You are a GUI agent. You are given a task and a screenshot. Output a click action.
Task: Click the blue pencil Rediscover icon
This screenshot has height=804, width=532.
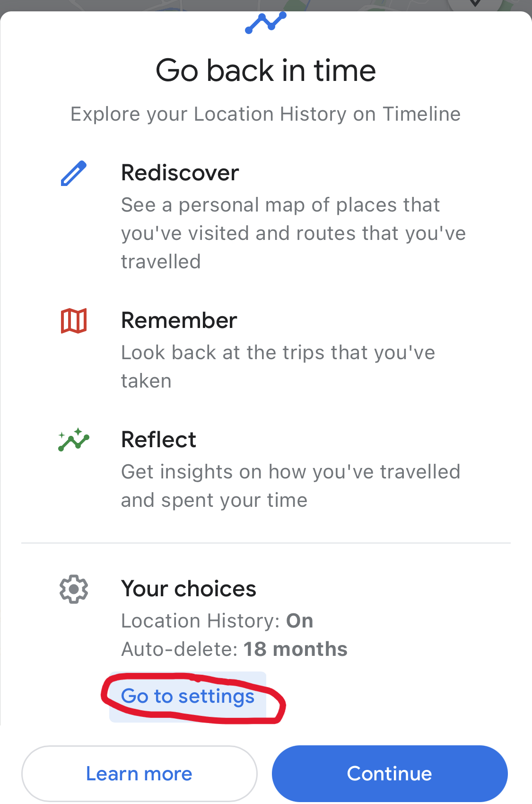pyautogui.click(x=74, y=173)
